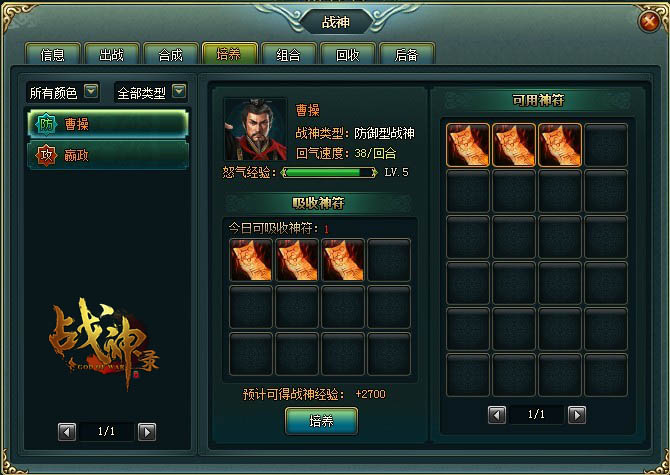This screenshot has width=670, height=475.
Task: Select 嬴政 in the war god list
Action: 108,155
